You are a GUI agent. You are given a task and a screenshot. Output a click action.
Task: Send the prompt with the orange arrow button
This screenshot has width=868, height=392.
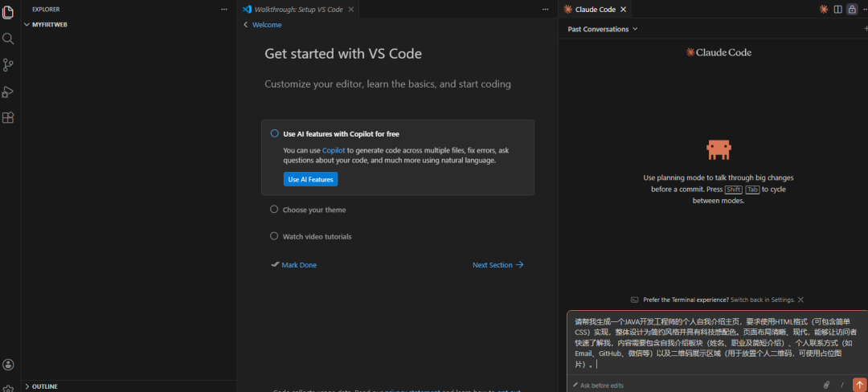point(859,385)
